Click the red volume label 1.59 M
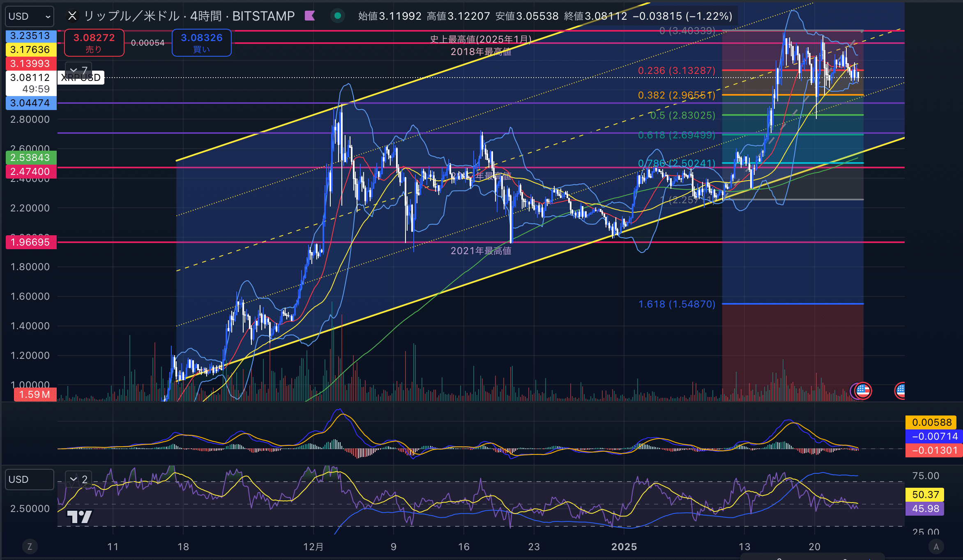 pyautogui.click(x=35, y=395)
